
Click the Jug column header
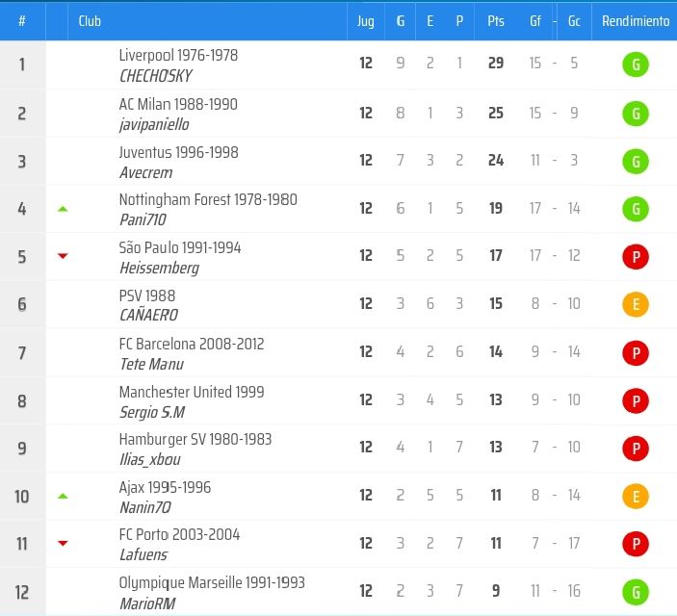coord(365,21)
